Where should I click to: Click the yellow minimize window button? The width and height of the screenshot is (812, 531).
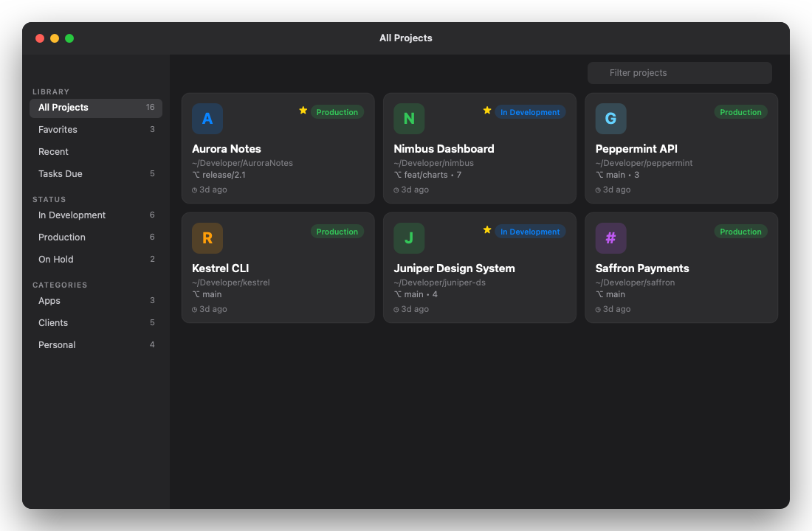pos(55,38)
